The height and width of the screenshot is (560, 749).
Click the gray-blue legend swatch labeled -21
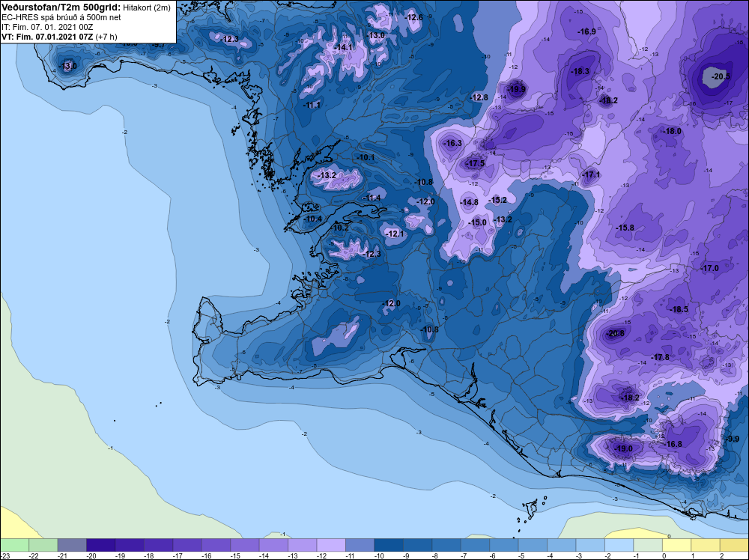72,545
